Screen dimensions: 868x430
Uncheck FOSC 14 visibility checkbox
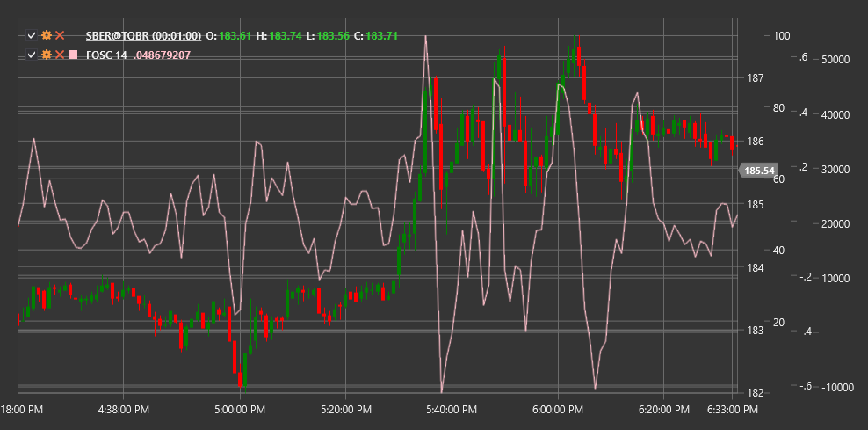pos(33,55)
